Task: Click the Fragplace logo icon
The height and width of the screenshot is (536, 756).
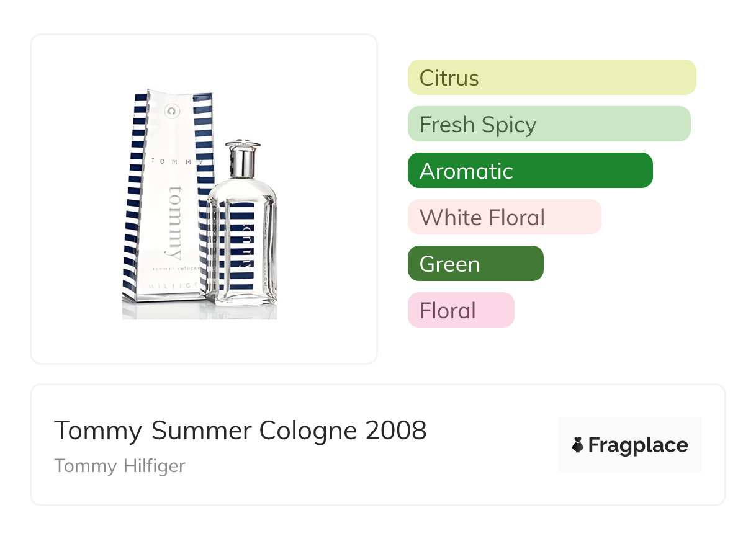Action: [x=578, y=445]
